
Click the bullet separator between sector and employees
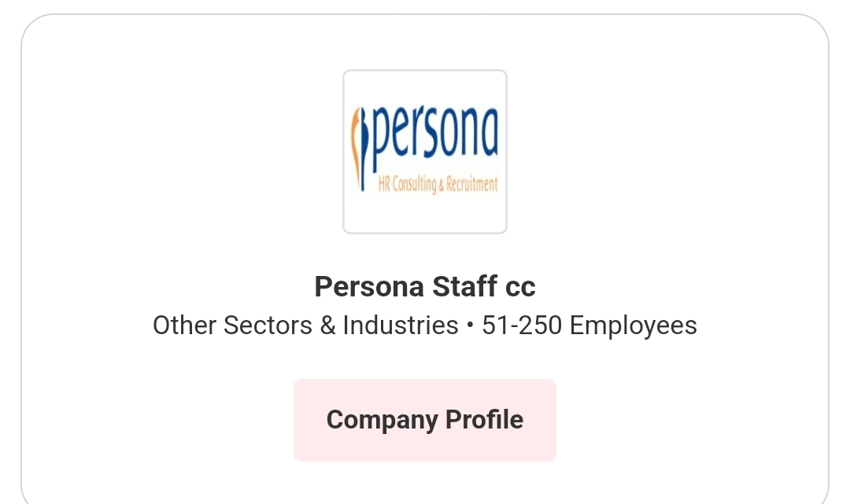(470, 326)
